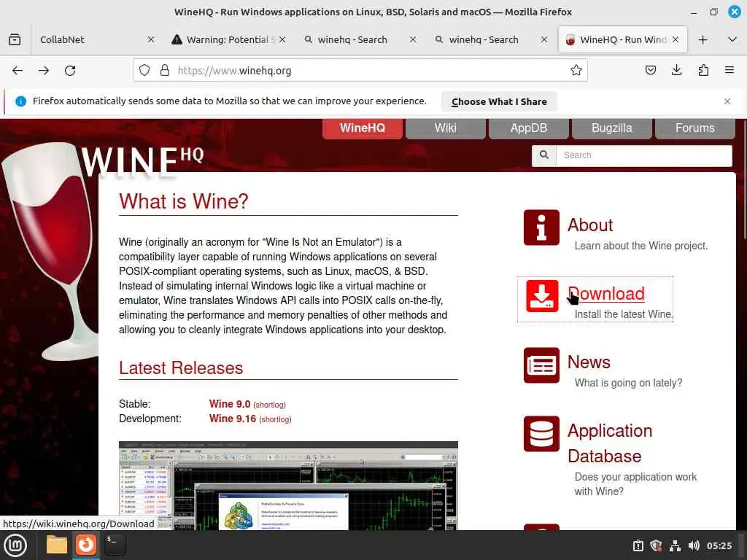This screenshot has width=747, height=560.
Task: Switch to first winehq - Search tab
Action: point(360,39)
